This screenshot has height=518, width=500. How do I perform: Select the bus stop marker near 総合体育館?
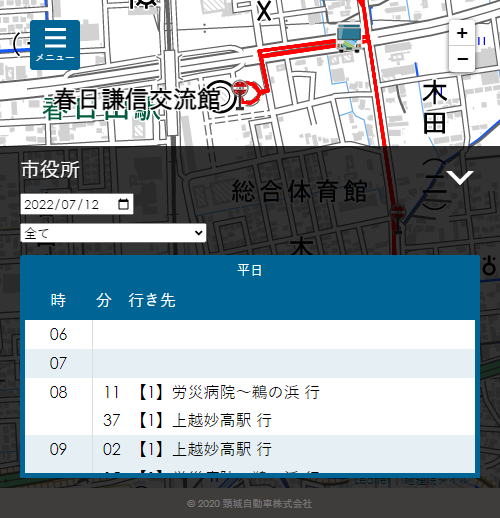pyautogui.click(x=397, y=219)
